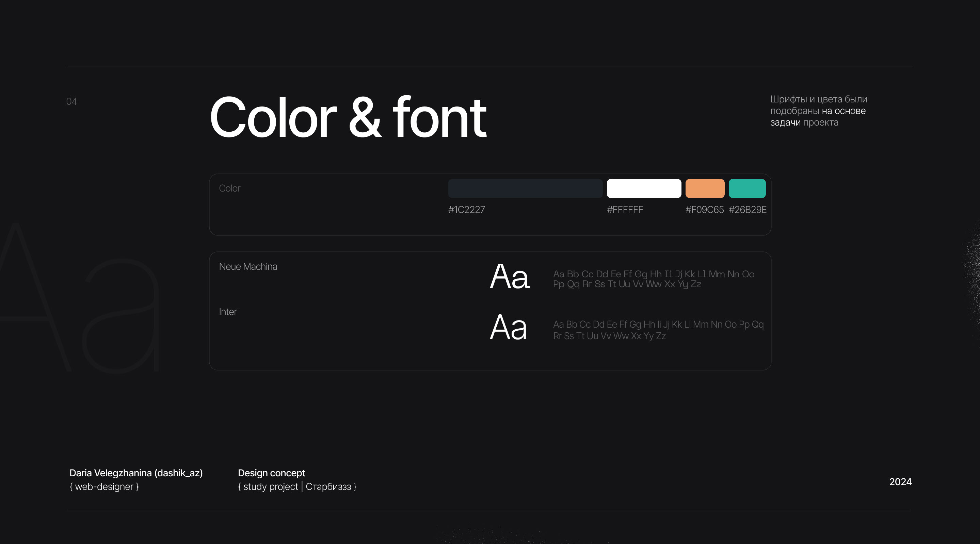This screenshot has height=544, width=980.
Task: Click the white #FFFFFF color swatch
Action: 644,188
